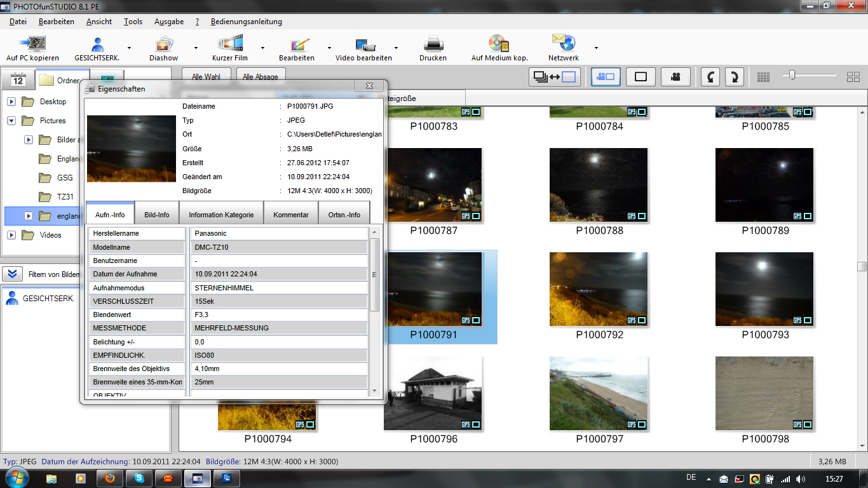Click the thumbnail size slider handle
The height and width of the screenshot is (488, 868).
[792, 76]
